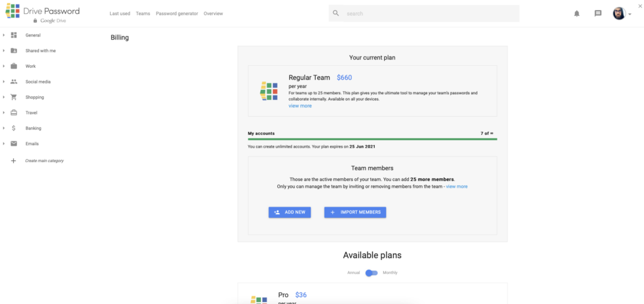Viewport: 644px width, 304px height.
Task: Expand the Shopping category arrow
Action: coord(4,97)
